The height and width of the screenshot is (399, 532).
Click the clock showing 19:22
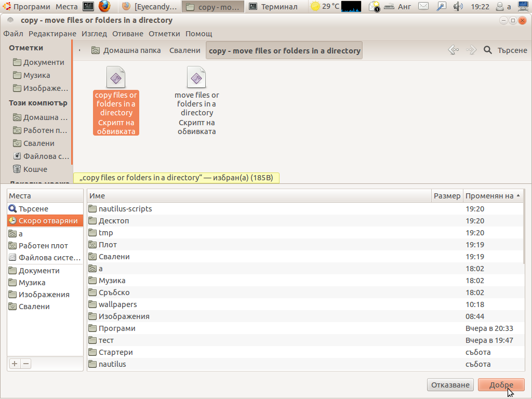(480, 6)
